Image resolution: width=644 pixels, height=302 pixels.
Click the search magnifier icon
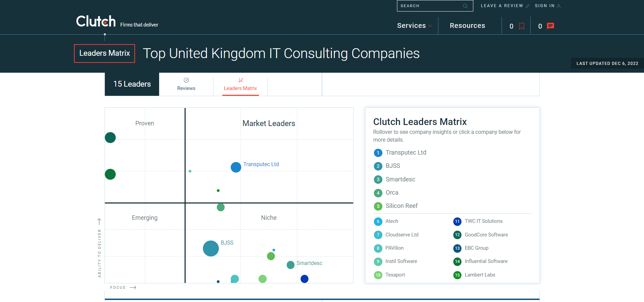point(465,6)
